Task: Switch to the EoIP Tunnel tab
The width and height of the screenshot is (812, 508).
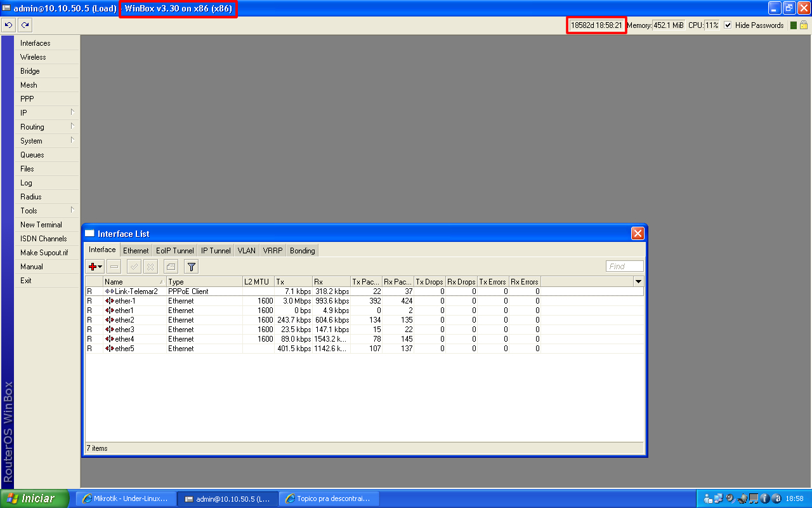Action: (x=175, y=251)
